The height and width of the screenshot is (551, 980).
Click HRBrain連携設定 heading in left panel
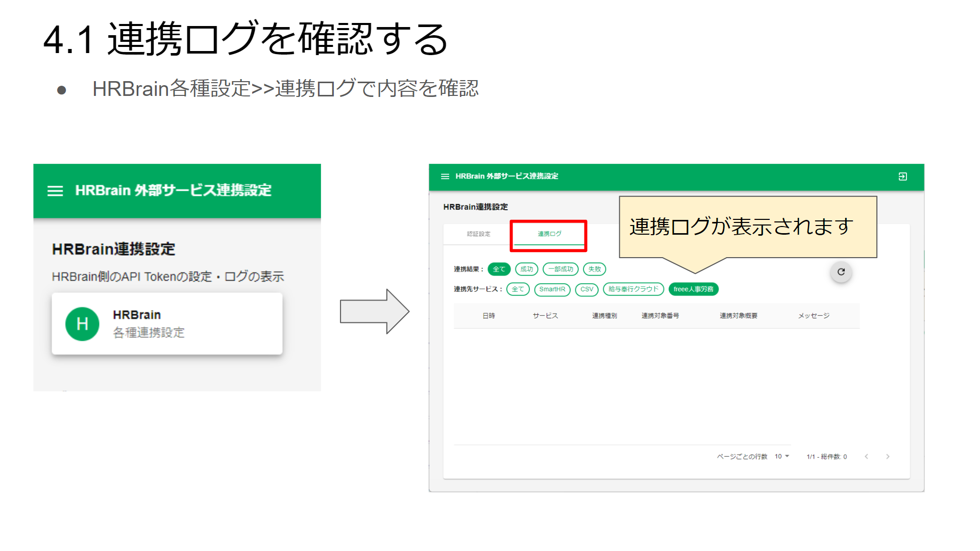pyautogui.click(x=114, y=249)
